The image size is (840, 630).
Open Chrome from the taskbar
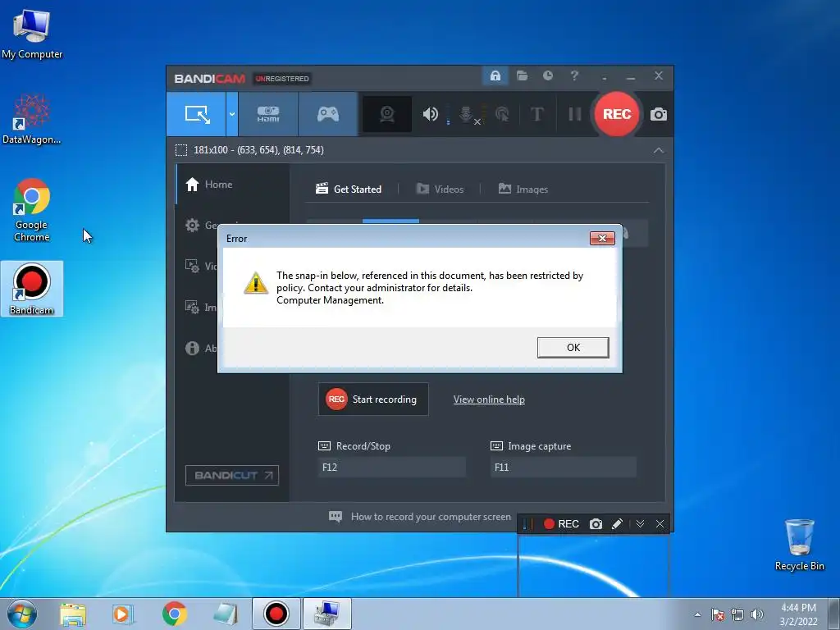[174, 614]
